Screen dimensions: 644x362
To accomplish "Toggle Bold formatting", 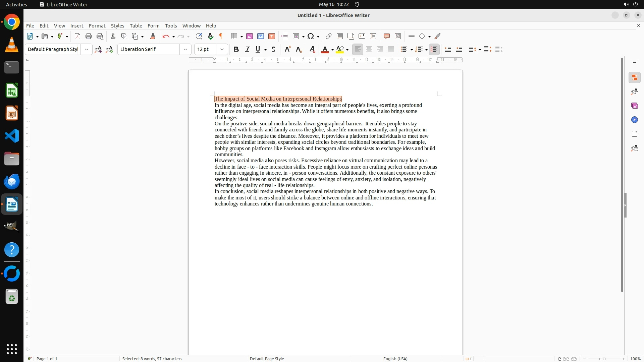I will coord(236,49).
